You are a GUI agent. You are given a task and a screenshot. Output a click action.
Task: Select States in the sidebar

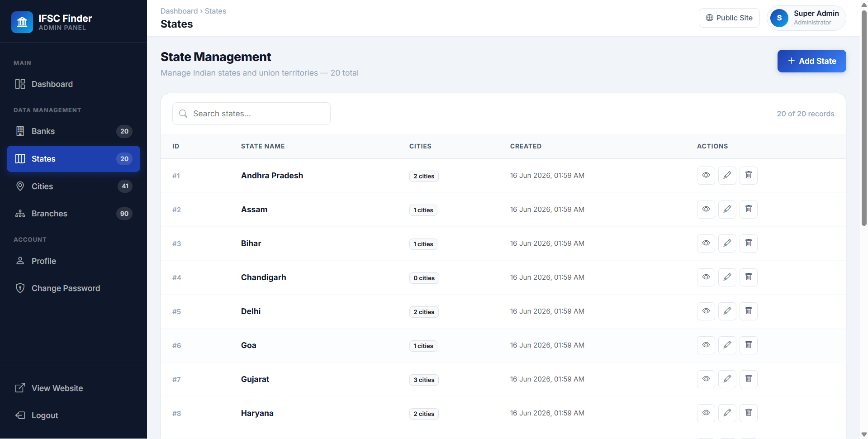pyautogui.click(x=73, y=159)
